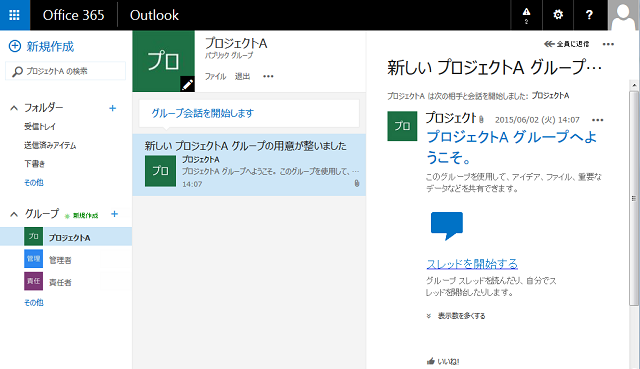
Task: Select the プロジェクトA group
Action: coord(66,237)
